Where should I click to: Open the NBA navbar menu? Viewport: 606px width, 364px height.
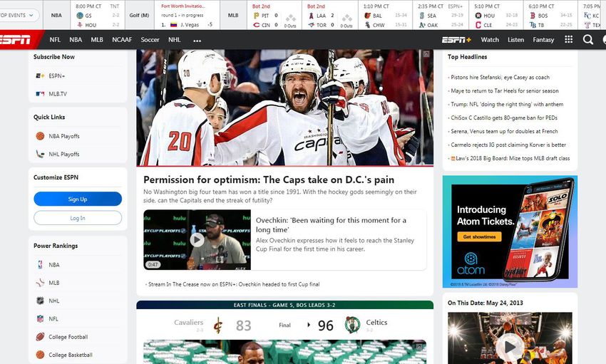coord(76,40)
